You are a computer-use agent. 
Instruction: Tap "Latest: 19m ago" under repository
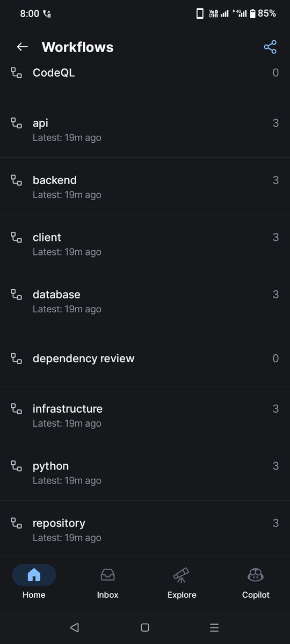point(67,538)
